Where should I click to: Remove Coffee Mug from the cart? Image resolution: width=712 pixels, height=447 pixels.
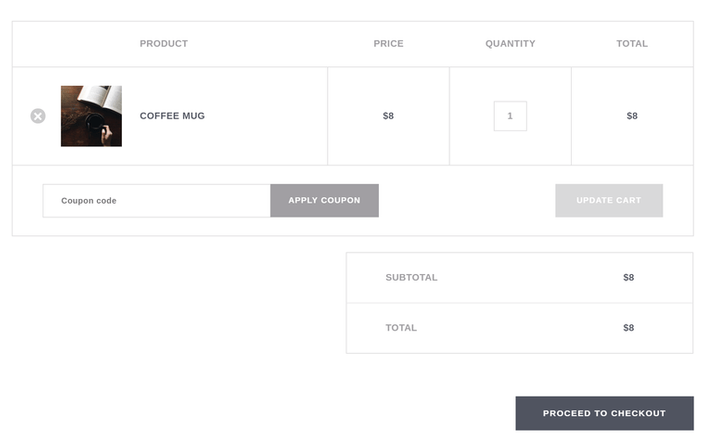click(x=38, y=116)
